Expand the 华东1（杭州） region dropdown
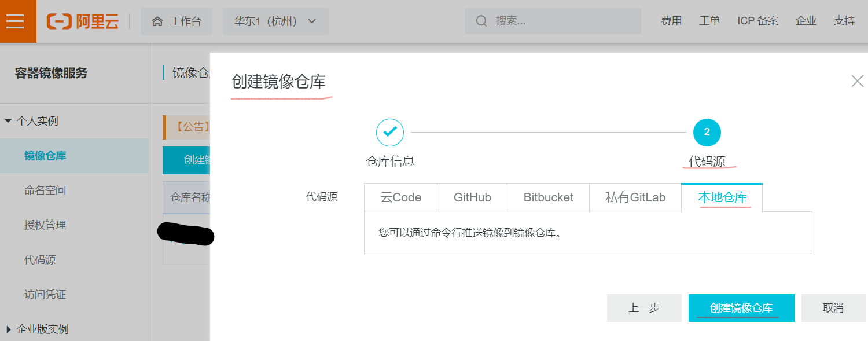 click(275, 21)
